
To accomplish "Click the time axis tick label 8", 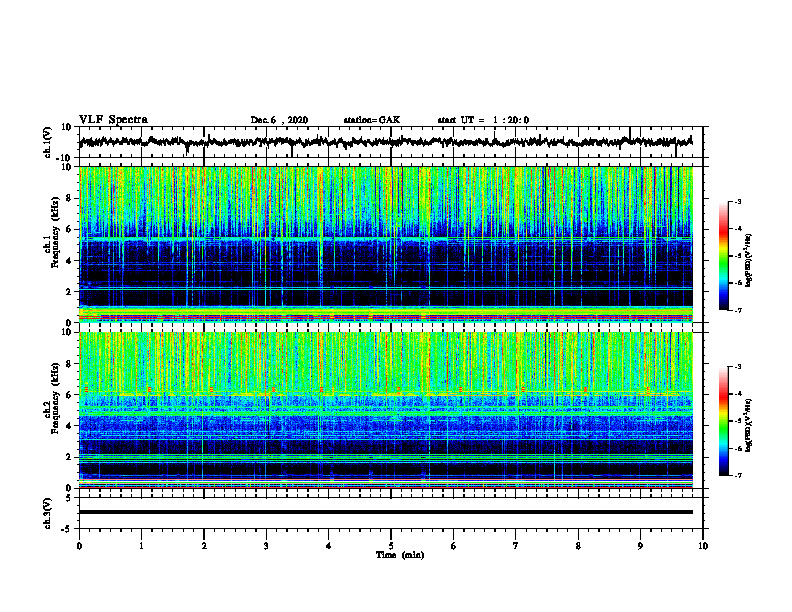I will click(578, 546).
